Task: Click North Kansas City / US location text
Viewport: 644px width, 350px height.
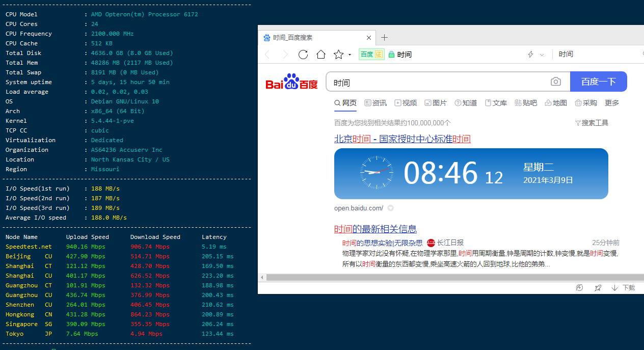Action: pyautogui.click(x=130, y=159)
